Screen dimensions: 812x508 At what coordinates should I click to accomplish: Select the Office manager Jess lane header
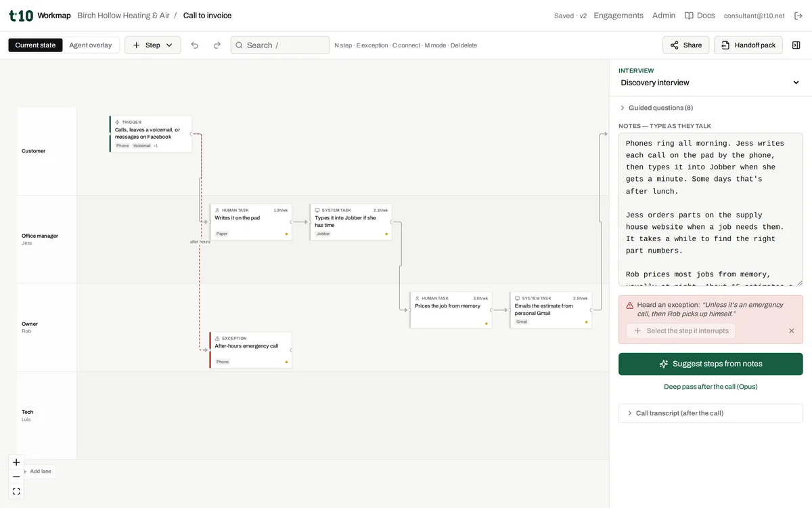[x=47, y=239]
